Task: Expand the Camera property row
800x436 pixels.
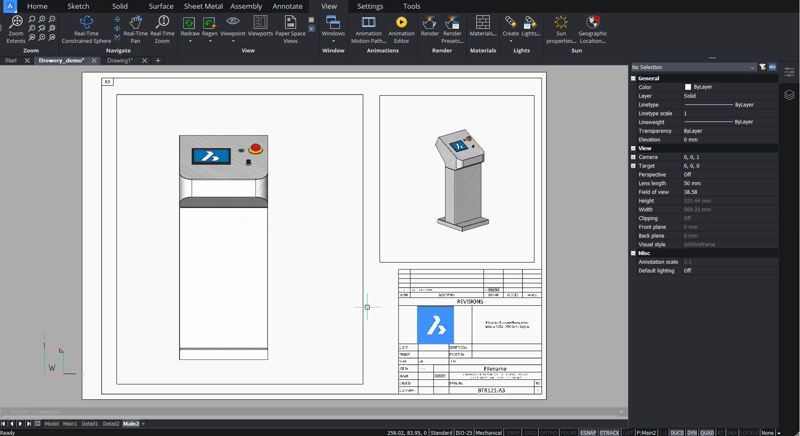Action: tap(634, 157)
